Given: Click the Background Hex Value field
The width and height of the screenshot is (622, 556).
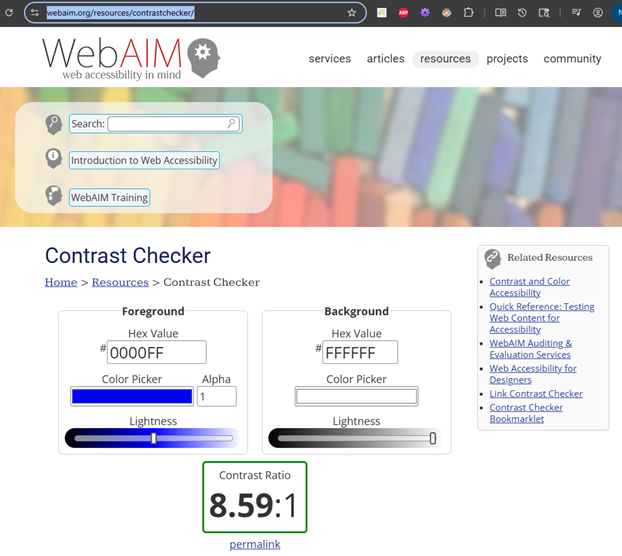Looking at the screenshot, I should pos(360,352).
